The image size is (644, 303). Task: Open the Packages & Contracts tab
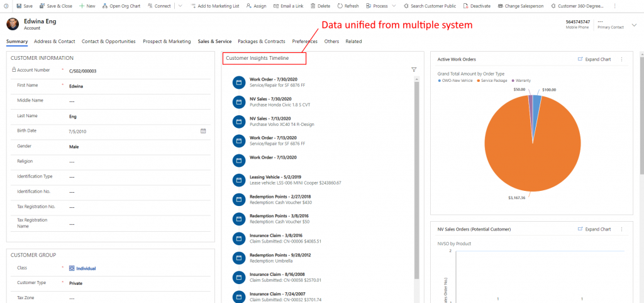pos(262,42)
